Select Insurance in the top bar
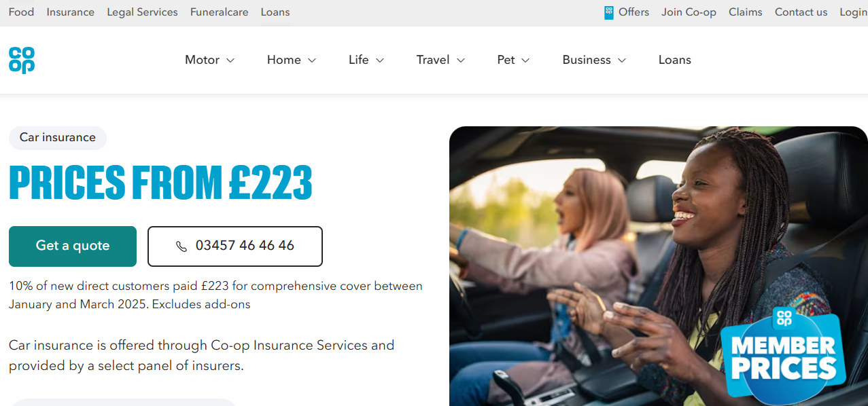The image size is (868, 406). (71, 12)
